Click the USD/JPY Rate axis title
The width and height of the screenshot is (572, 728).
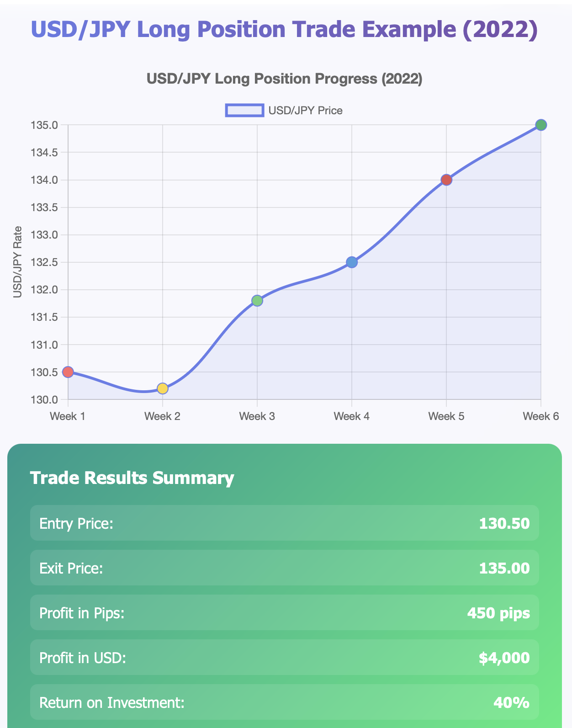point(18,262)
